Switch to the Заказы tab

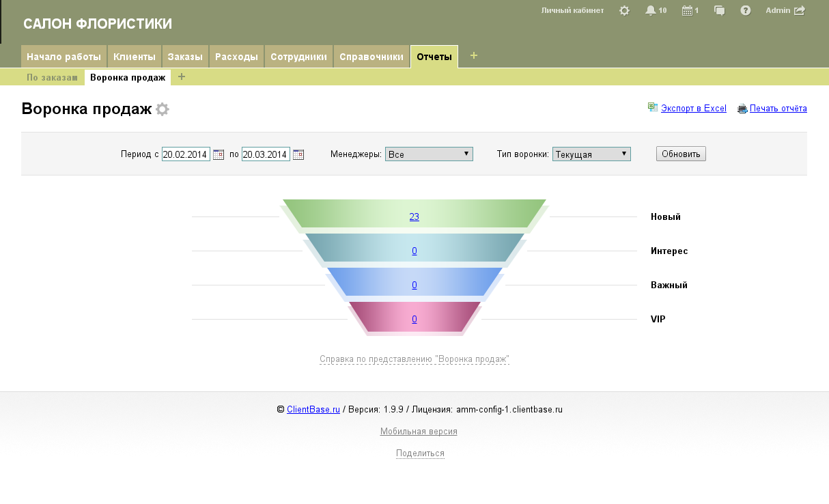(x=185, y=57)
